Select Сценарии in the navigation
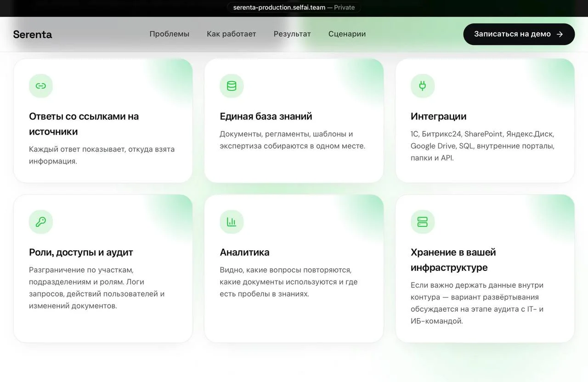The image size is (588, 382). (347, 34)
